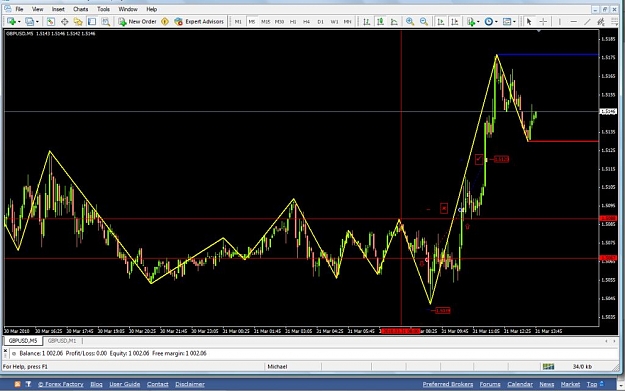Viewport: 625px width, 391px height.
Task: Open the Disclaimer link
Action: [190, 384]
